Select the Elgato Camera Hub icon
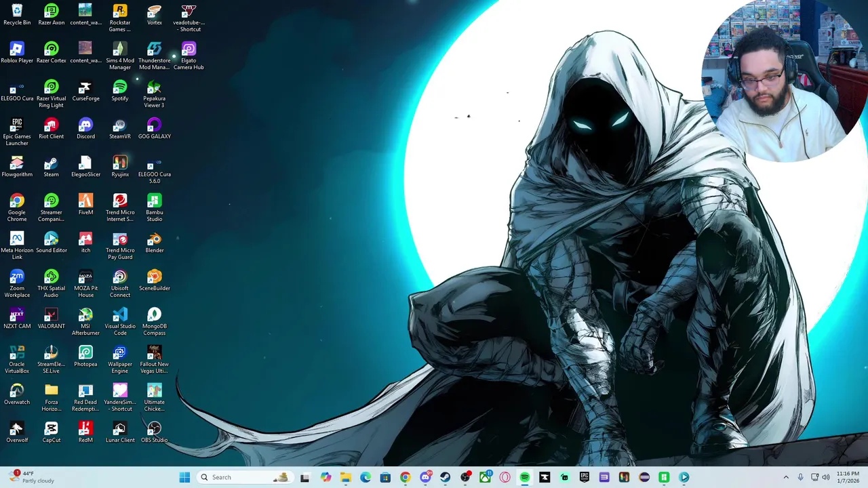The image size is (868, 488). (x=189, y=56)
